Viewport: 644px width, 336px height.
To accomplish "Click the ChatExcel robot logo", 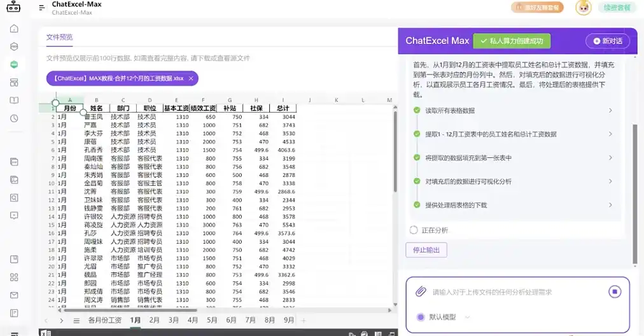I will click(13, 6).
